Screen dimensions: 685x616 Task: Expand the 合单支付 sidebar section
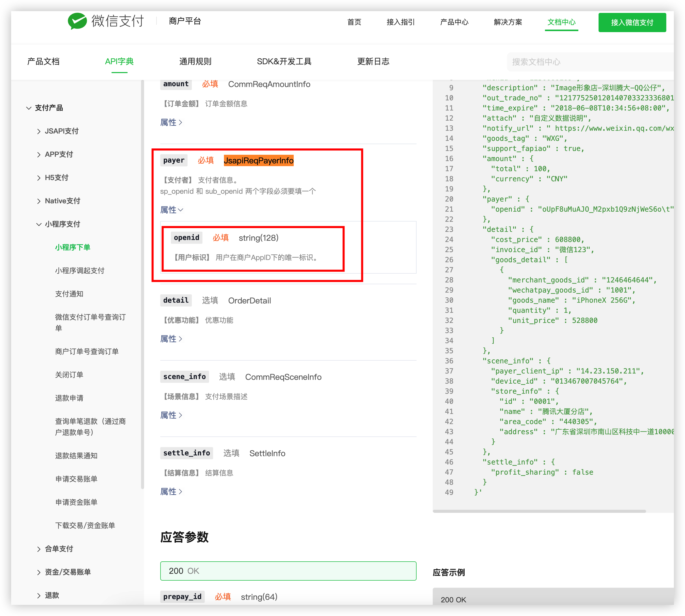pos(59,549)
